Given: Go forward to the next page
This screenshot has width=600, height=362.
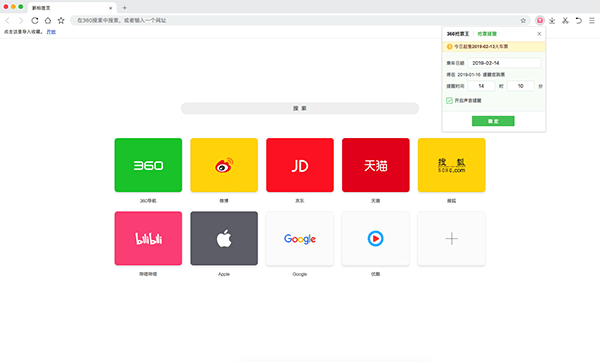Looking at the screenshot, I should click(21, 21).
